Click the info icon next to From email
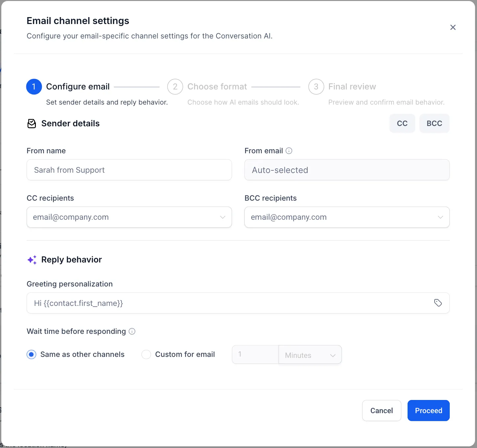 289,151
